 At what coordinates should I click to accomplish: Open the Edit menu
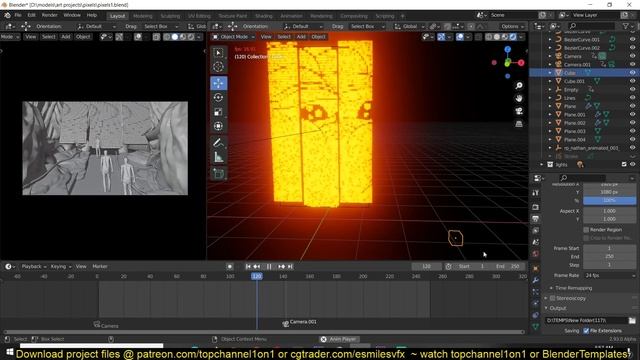click(x=31, y=15)
